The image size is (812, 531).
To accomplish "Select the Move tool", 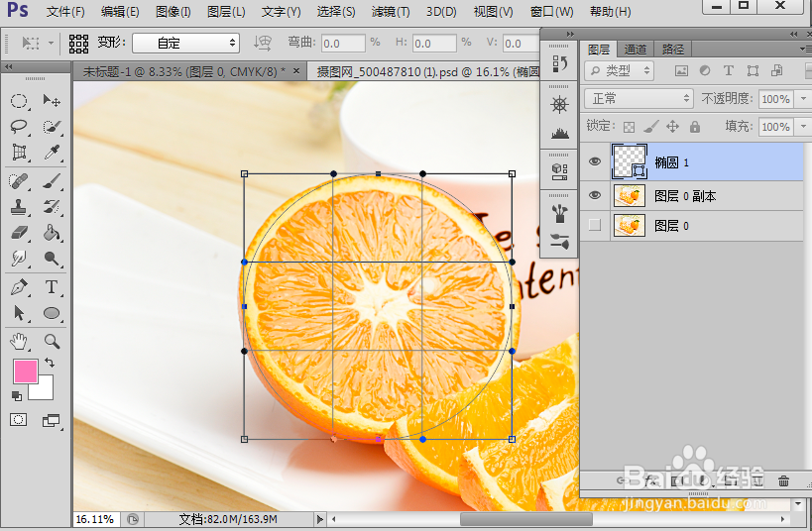I will tap(52, 100).
